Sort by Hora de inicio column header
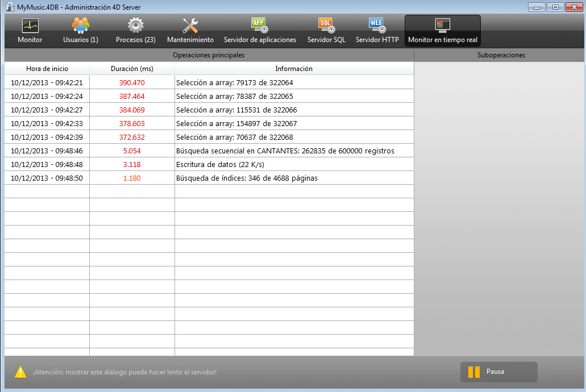This screenshot has height=392, width=586. tap(47, 69)
